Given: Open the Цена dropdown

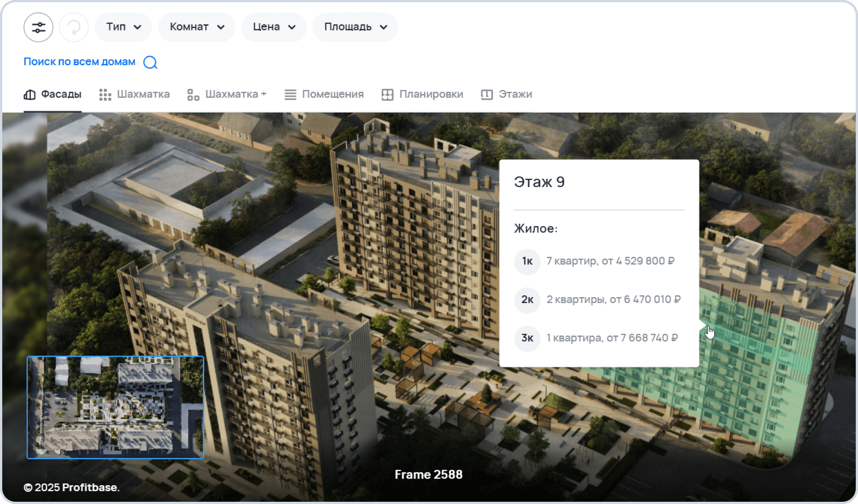Looking at the screenshot, I should click(x=274, y=27).
